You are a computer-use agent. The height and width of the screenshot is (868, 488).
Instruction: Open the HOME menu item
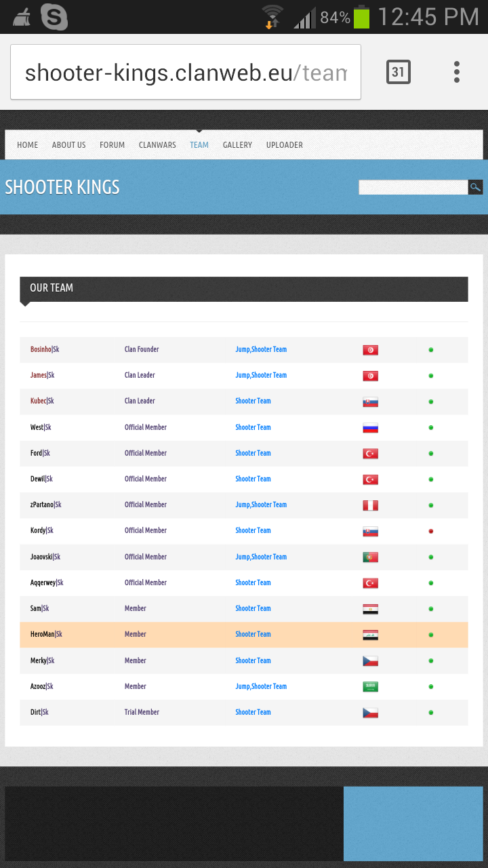click(x=28, y=145)
